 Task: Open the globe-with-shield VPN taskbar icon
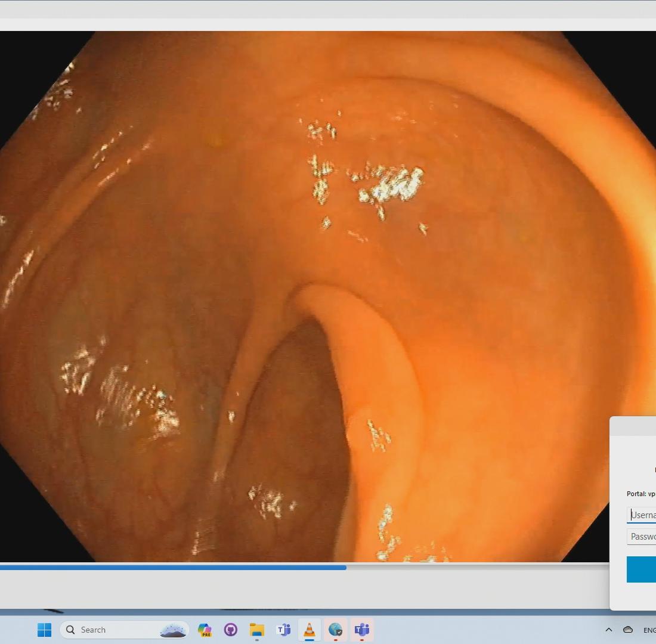pyautogui.click(x=336, y=630)
